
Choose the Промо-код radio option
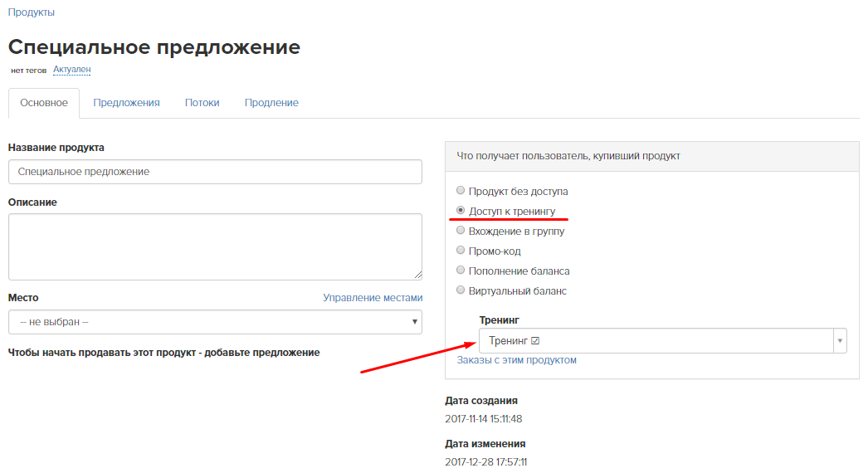460,251
